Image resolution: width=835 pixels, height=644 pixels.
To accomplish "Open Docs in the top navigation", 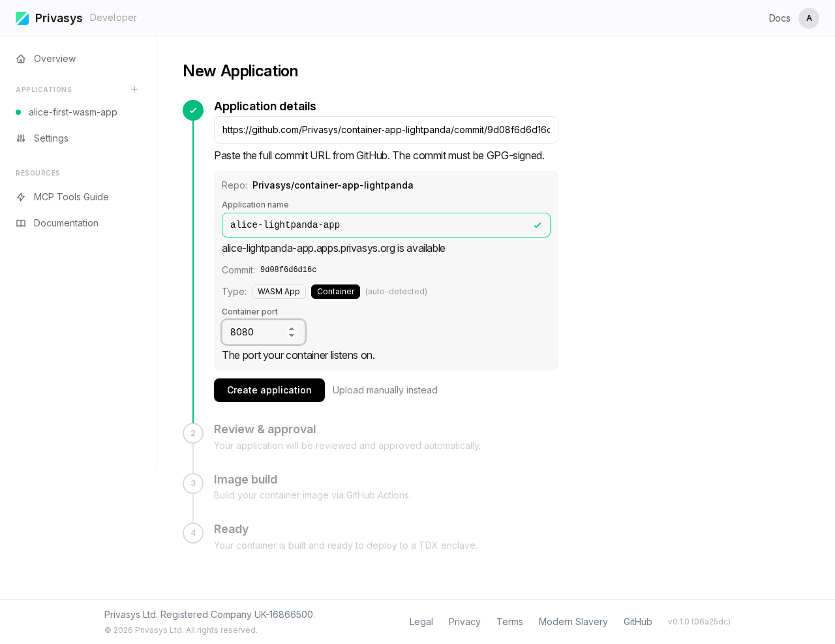I will coord(778,18).
